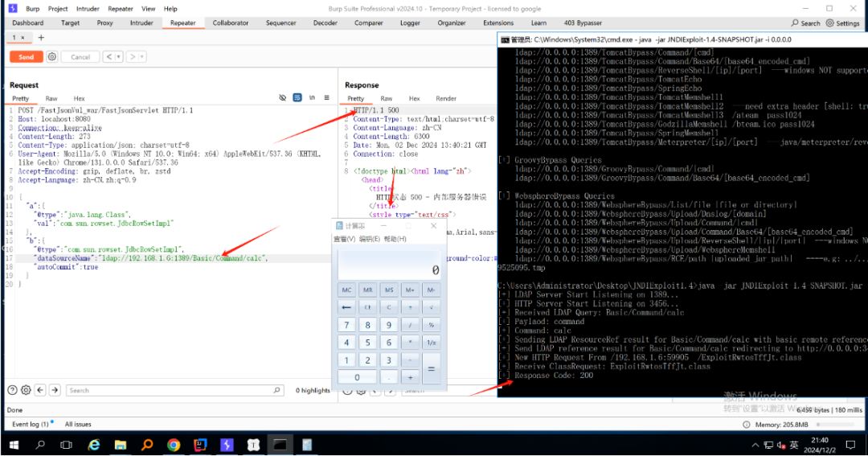Open the notification center icon in the tray
868x456 pixels.
tap(851, 445)
